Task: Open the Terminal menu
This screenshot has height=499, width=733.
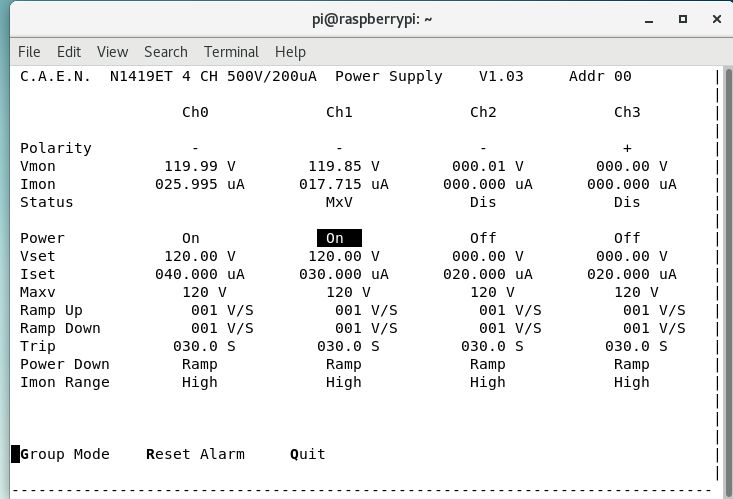Action: [231, 51]
